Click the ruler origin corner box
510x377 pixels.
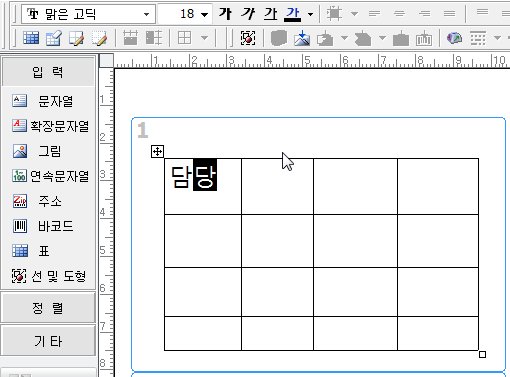click(x=107, y=60)
